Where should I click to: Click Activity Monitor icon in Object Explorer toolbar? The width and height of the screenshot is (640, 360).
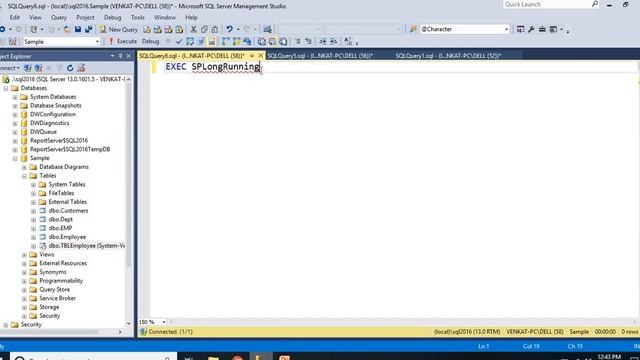(x=81, y=68)
